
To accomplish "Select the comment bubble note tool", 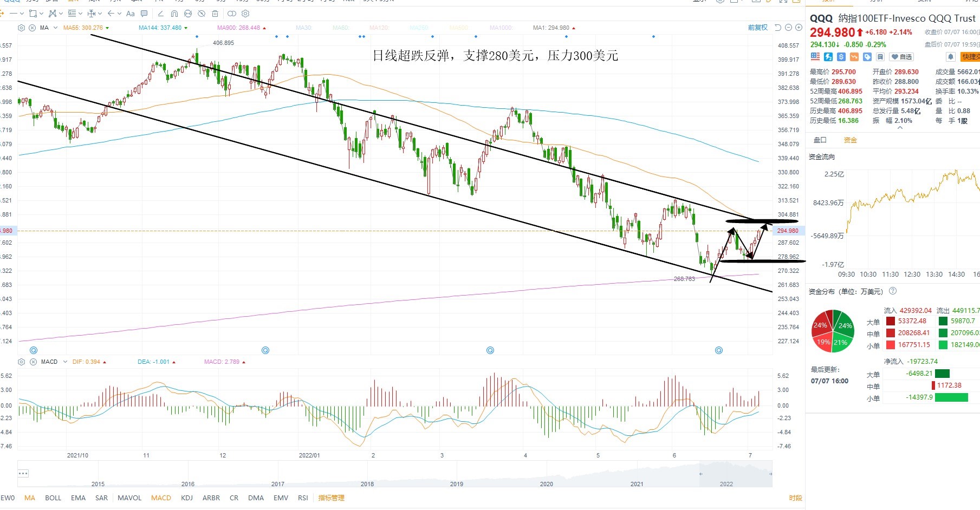I will (x=144, y=13).
